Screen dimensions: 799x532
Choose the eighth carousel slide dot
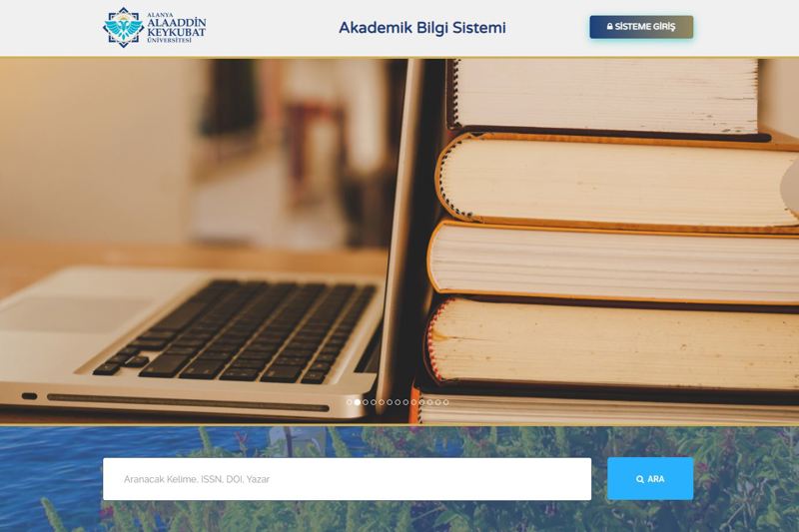[405, 402]
